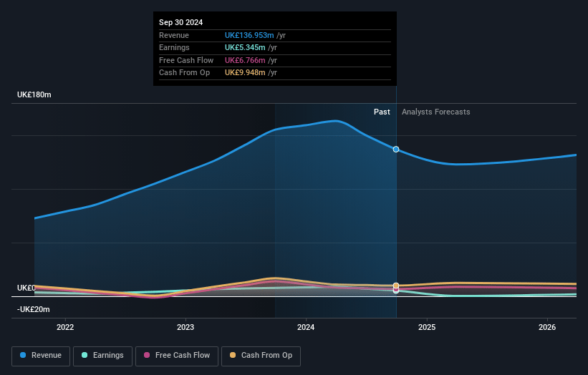Click the UK£9.948m cash from op value

(x=245, y=73)
